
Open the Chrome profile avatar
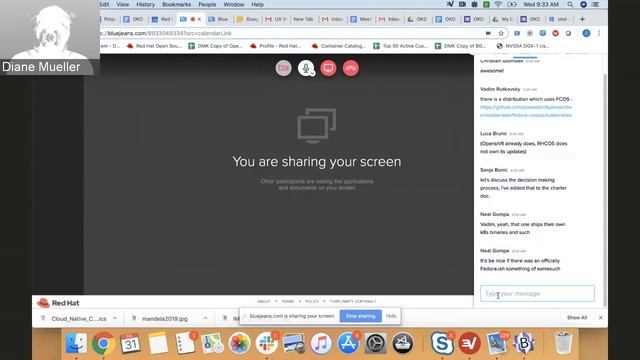(x=586, y=33)
